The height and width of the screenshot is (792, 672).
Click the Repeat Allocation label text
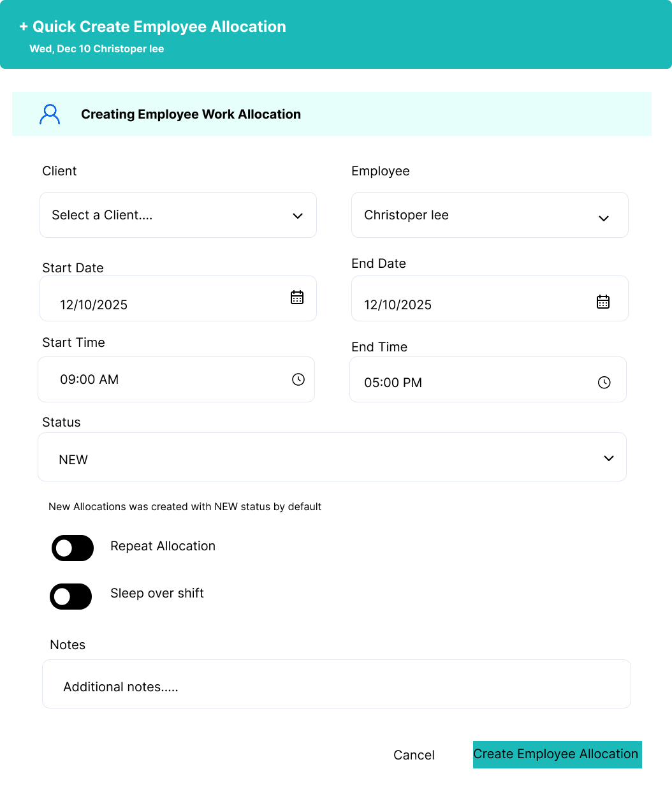tap(163, 546)
